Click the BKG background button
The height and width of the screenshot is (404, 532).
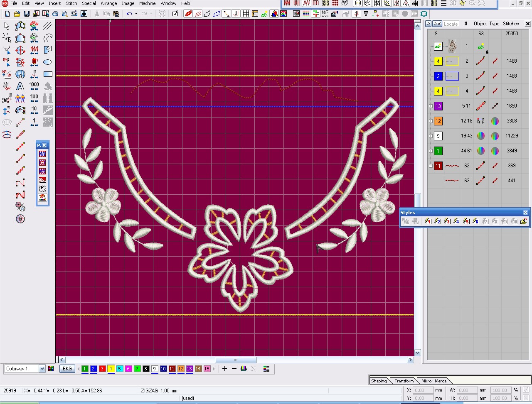(x=67, y=369)
